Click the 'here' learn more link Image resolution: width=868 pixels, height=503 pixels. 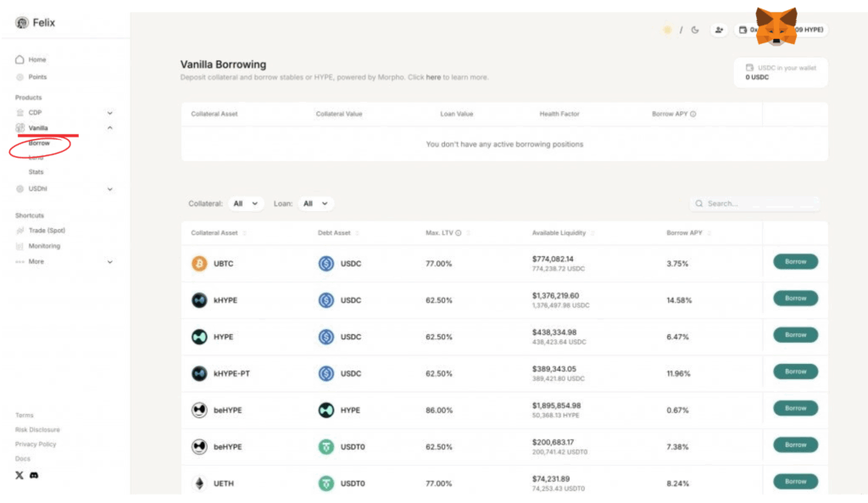[433, 78]
